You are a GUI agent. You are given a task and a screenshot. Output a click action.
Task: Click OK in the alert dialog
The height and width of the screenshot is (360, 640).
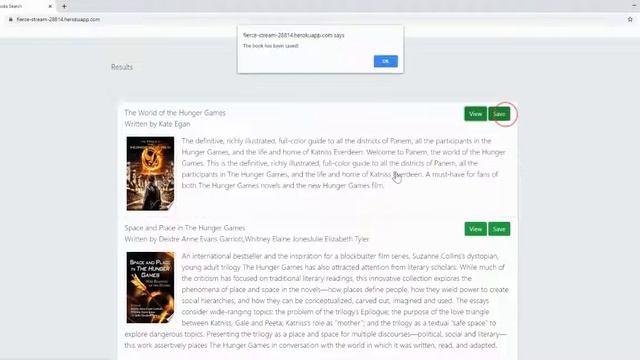385,61
